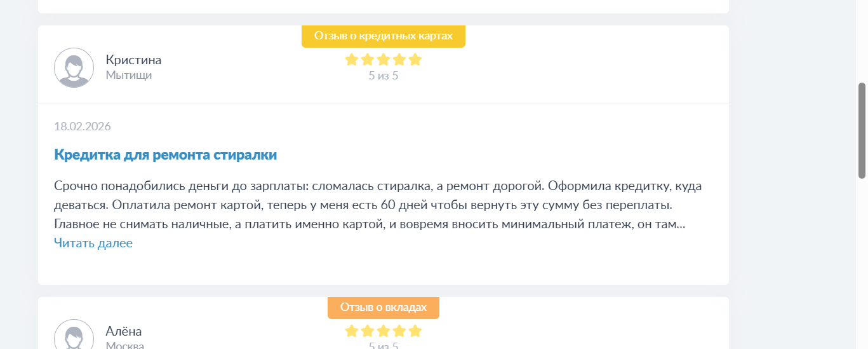Open review titled "Кредитка для ремонта стиралки"

(165, 154)
